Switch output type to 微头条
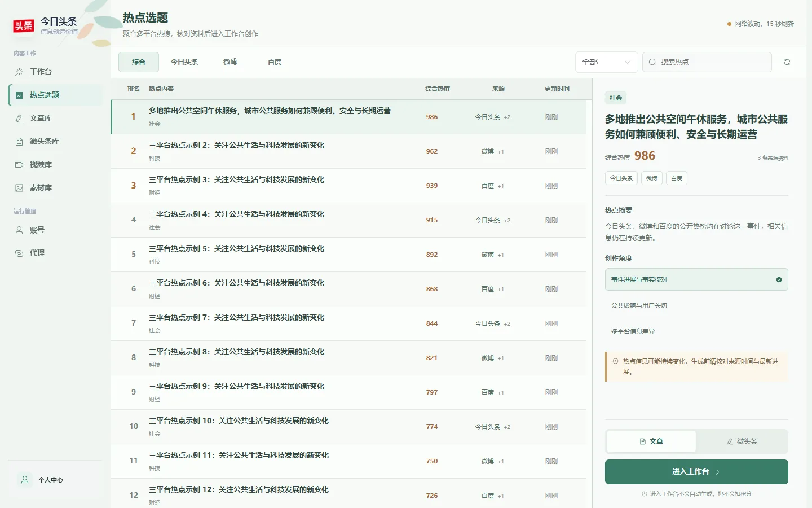Screen dimensions: 812x508 (x=742, y=441)
